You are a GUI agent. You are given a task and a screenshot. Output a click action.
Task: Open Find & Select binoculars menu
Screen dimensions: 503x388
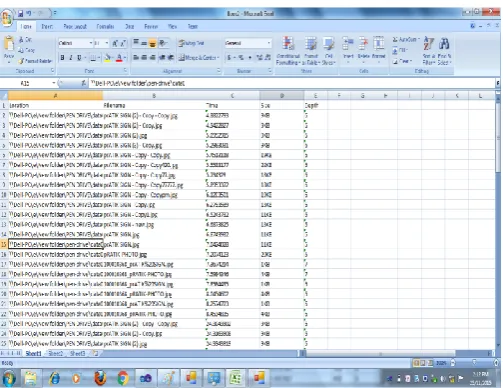click(x=444, y=51)
